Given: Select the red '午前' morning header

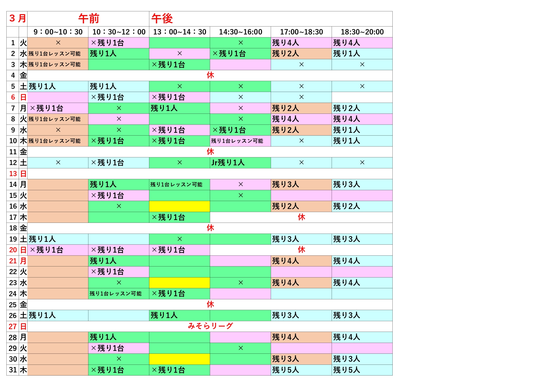Looking at the screenshot, I should tap(89, 19).
